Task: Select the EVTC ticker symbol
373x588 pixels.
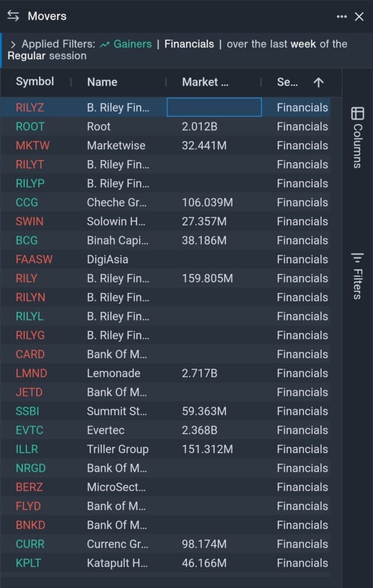Action: point(29,430)
